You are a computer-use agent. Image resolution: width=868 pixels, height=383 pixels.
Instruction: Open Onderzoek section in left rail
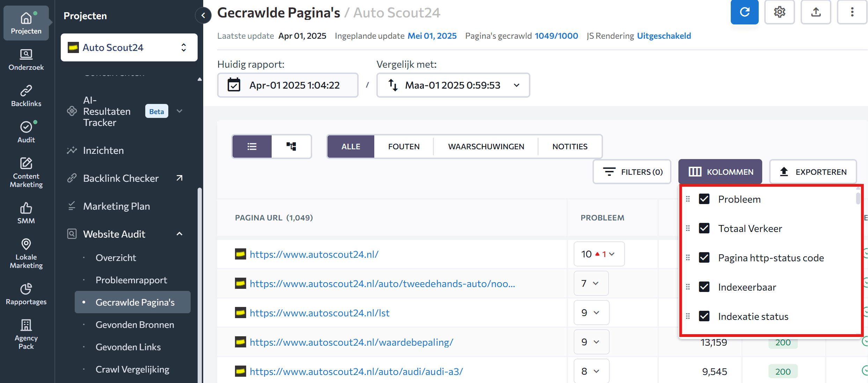pyautogui.click(x=26, y=60)
